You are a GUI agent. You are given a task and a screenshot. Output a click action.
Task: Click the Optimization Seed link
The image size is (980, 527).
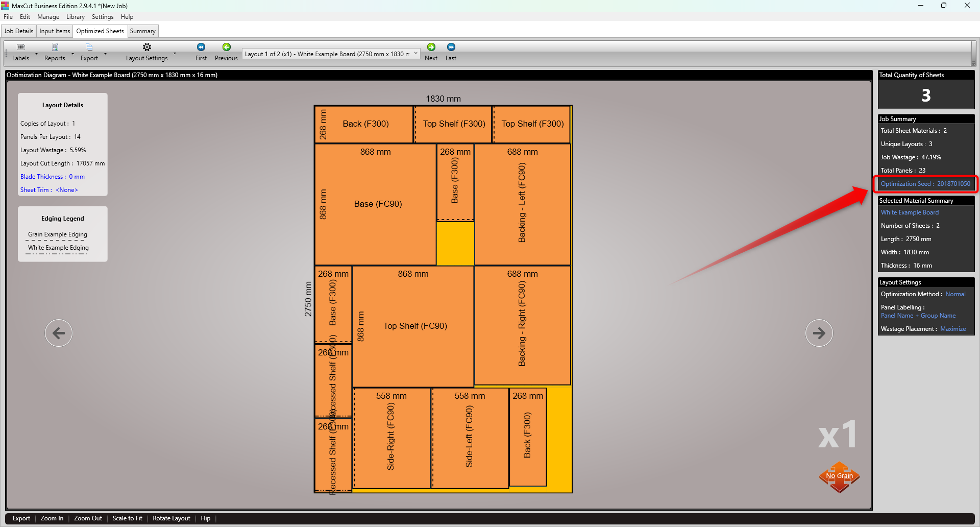(x=925, y=184)
